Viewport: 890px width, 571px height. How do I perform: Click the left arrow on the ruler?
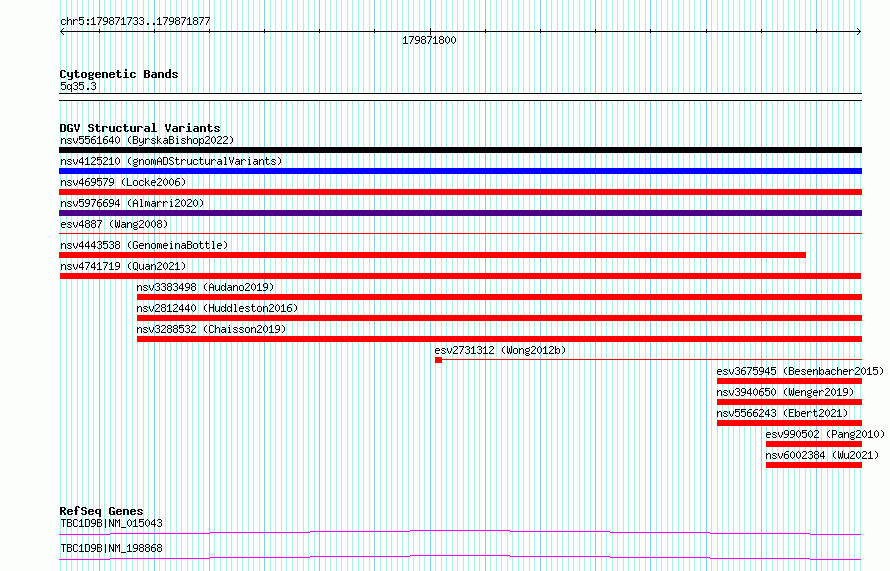62,32
